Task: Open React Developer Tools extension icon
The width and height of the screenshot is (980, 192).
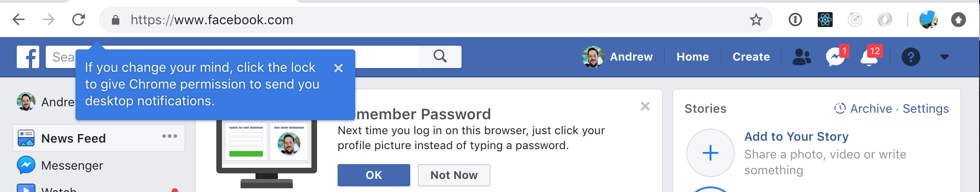Action: pos(825,20)
